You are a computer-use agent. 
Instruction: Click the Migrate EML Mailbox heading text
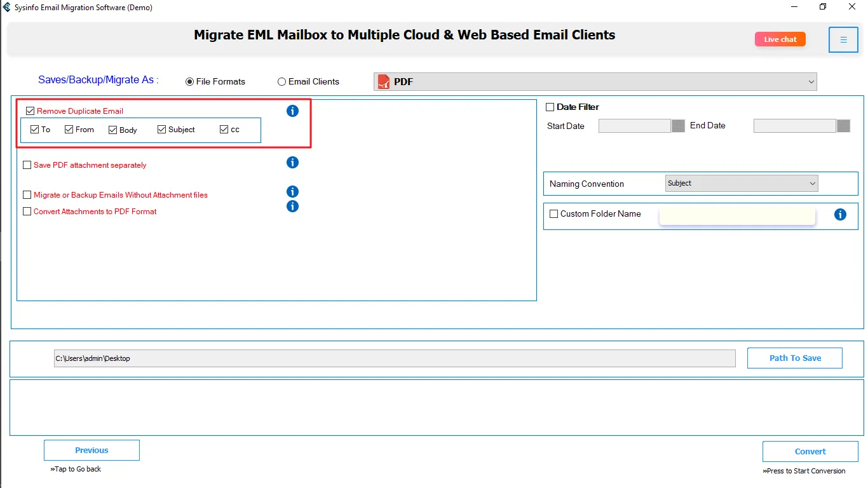405,35
